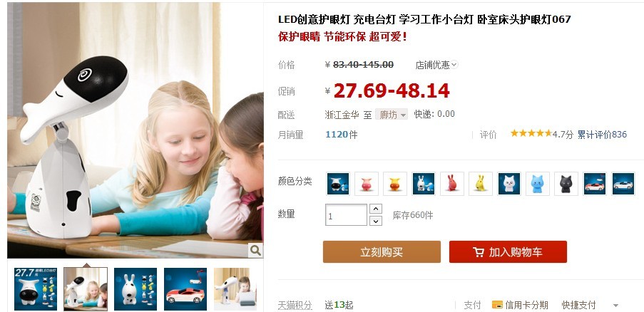This screenshot has height=312, width=644.
Task: Choose the pink cow lamp color option
Action: pyautogui.click(x=367, y=184)
